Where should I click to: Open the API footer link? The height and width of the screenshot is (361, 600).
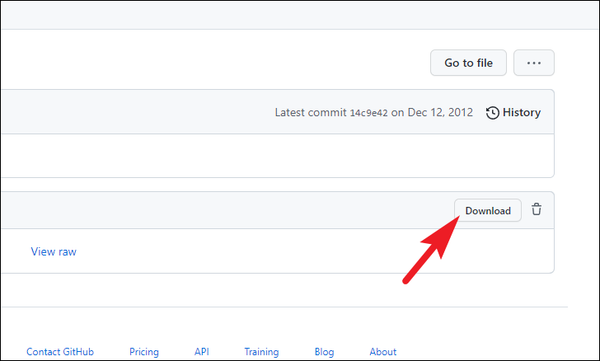202,351
